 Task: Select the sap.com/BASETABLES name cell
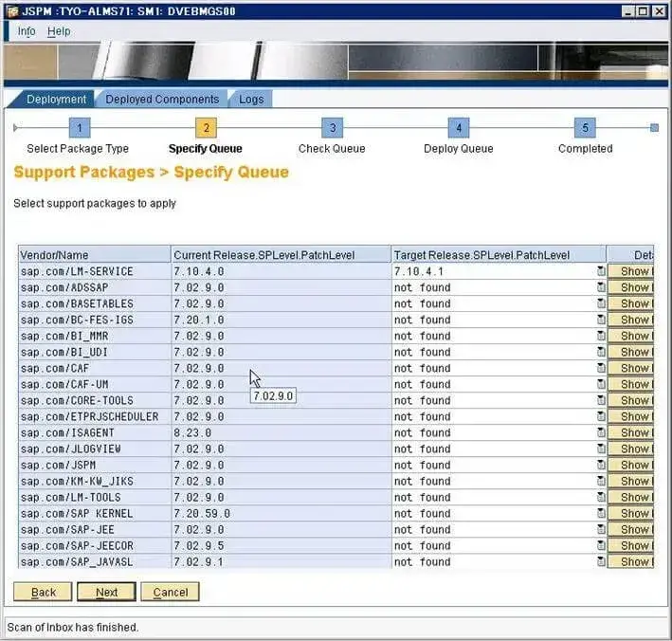tap(94, 303)
